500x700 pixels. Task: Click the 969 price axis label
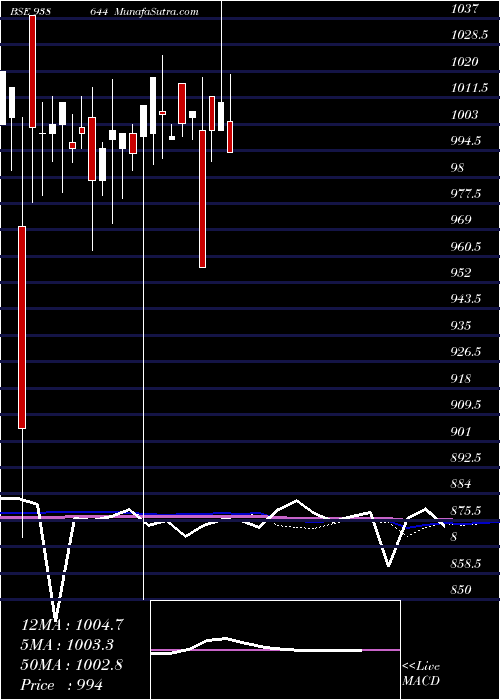(462, 220)
